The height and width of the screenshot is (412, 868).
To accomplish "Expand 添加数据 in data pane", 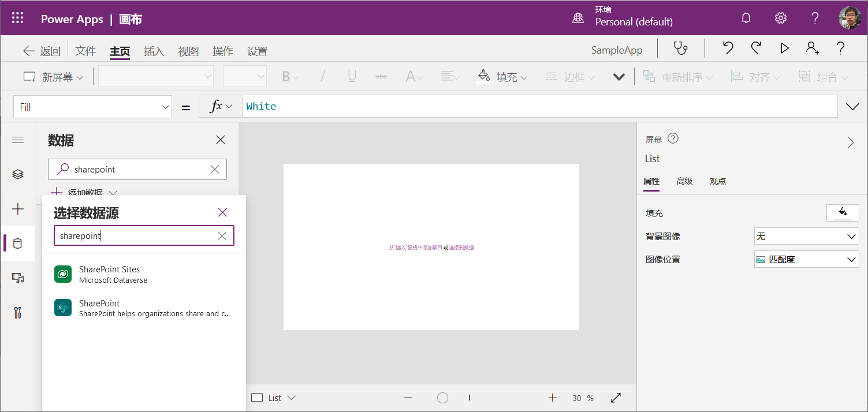I will pos(84,192).
